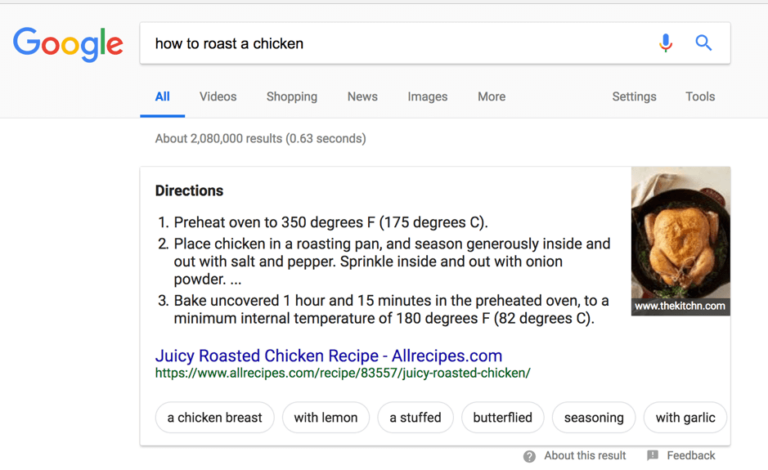Open the Settings menu

coord(634,97)
